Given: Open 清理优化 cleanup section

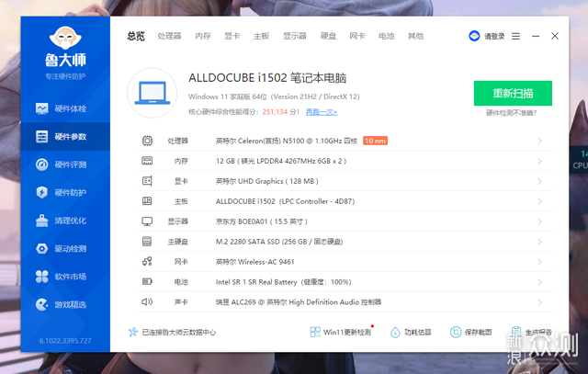Looking at the screenshot, I should (65, 221).
